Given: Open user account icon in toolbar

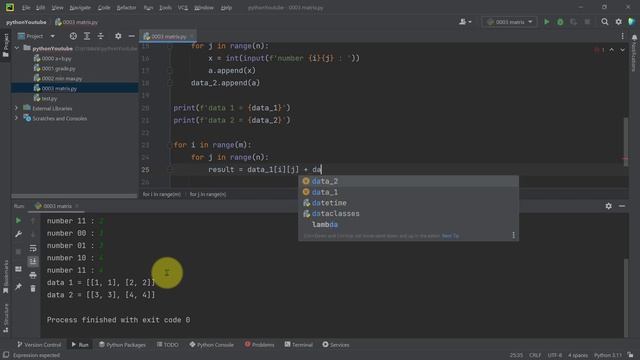Looking at the screenshot, I should pyautogui.click(x=465, y=22).
